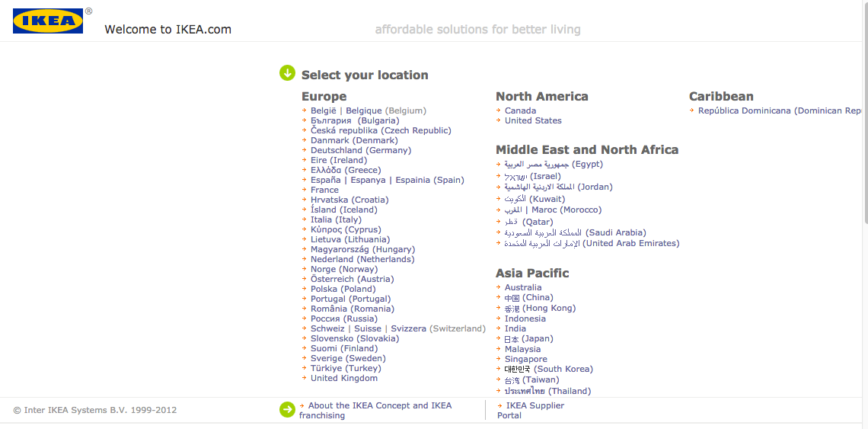
Task: Select the United Arab Emirates link
Action: tap(592, 243)
